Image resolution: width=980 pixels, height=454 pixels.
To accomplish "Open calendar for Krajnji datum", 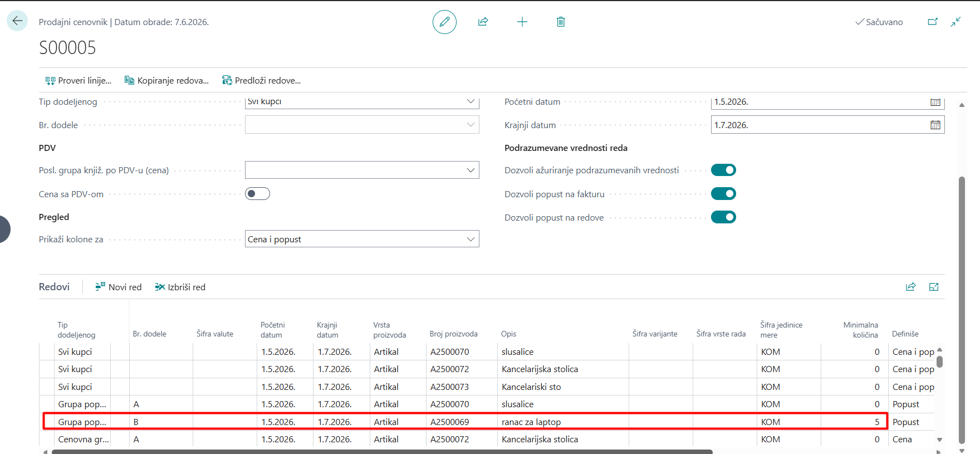I will pos(935,125).
